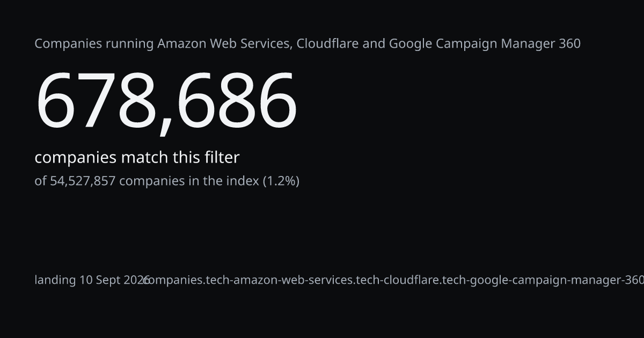Click 'tech-amazon-web-services' in footer slug
The height and width of the screenshot is (338, 644).
tap(281, 280)
